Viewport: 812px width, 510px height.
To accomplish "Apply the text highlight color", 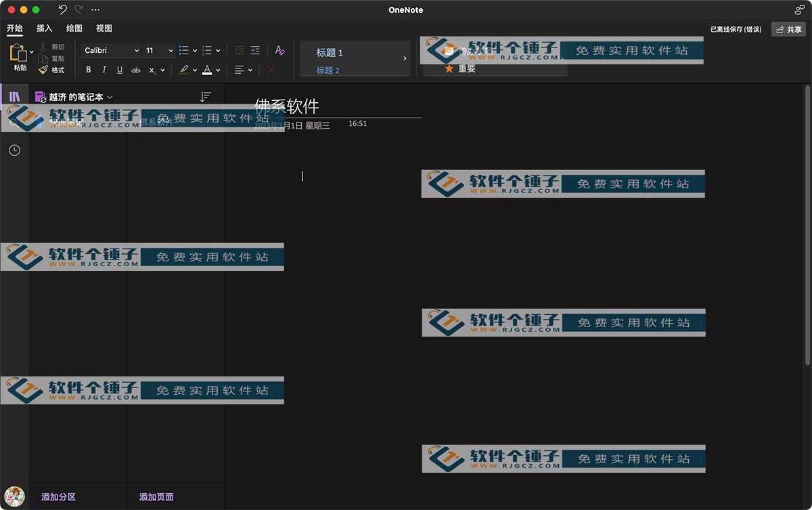I will [x=184, y=70].
